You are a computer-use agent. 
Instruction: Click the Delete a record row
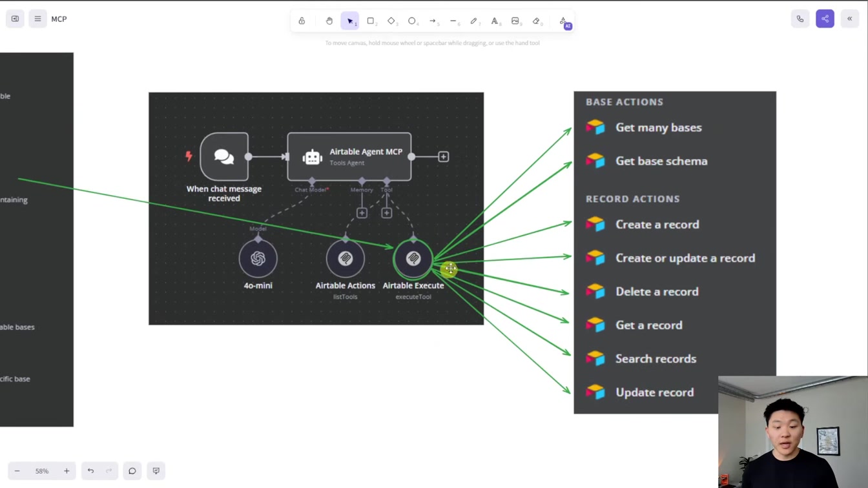(x=675, y=291)
